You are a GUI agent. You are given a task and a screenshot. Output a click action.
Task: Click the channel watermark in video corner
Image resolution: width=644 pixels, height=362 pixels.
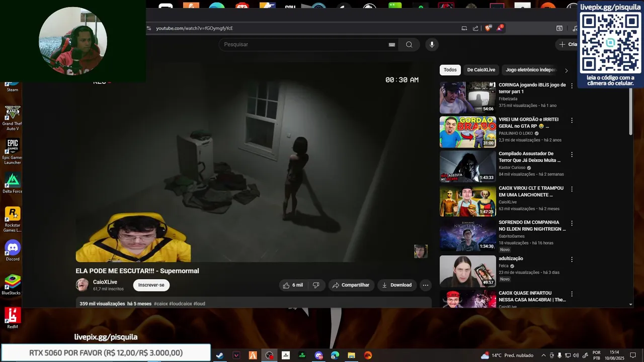(x=421, y=251)
